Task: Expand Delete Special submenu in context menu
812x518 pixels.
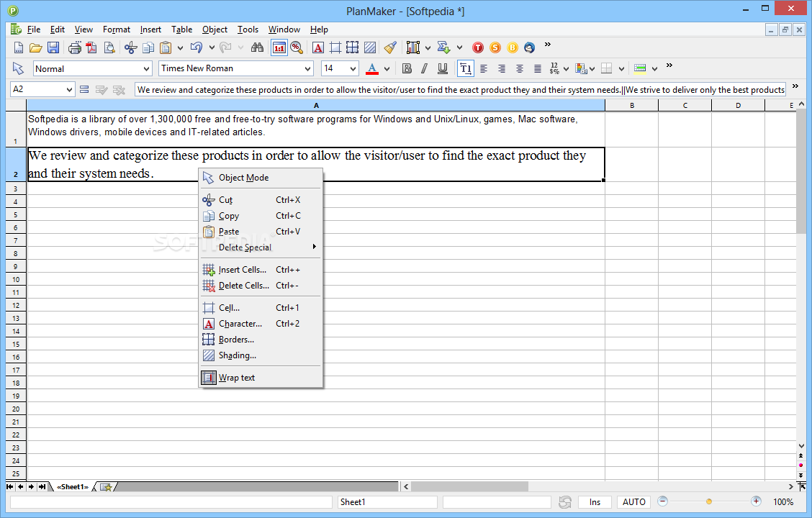Action: [x=261, y=247]
